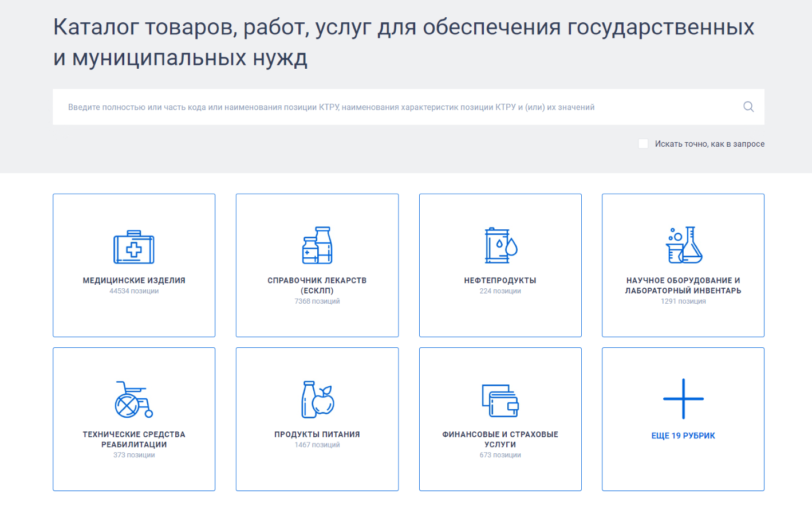Viewport: 812px width, 510px height.
Task: Expand the list via 'Еще 19 рубрик'
Action: 683,436
